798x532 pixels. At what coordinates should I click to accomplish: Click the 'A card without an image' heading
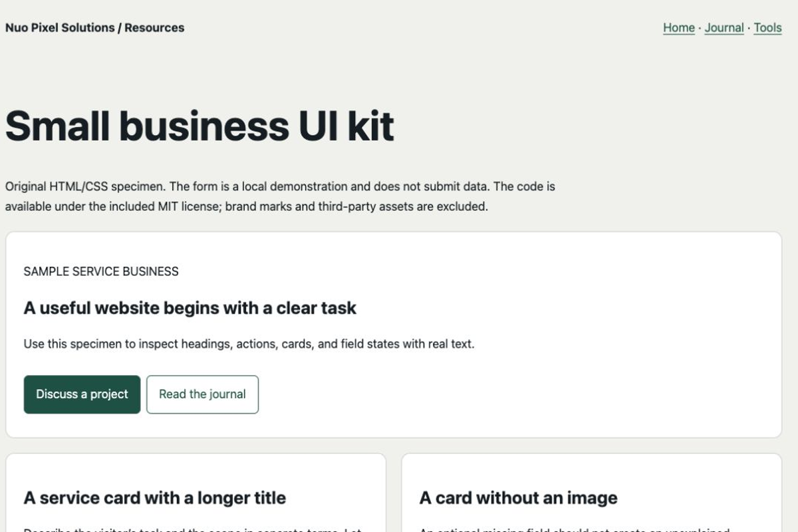(x=519, y=498)
